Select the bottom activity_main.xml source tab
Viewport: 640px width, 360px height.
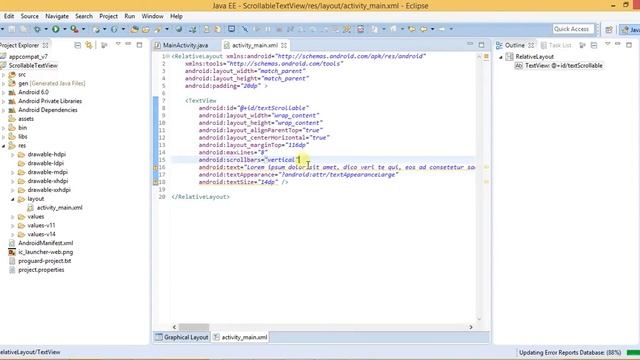click(x=240, y=337)
